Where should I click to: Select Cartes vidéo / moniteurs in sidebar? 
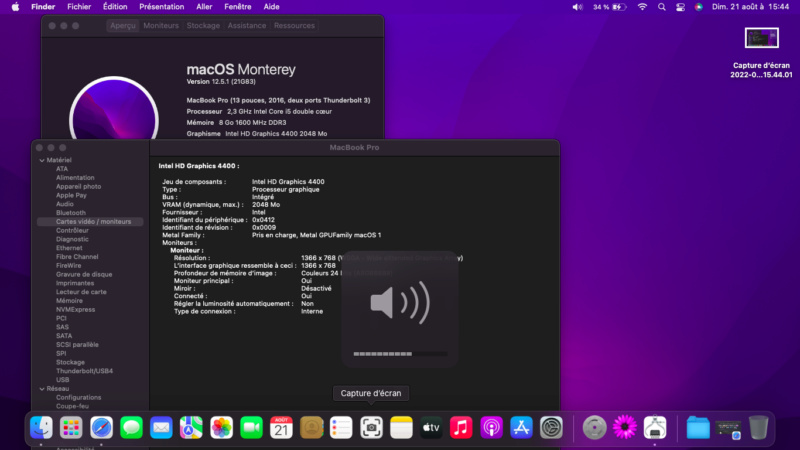point(90,221)
